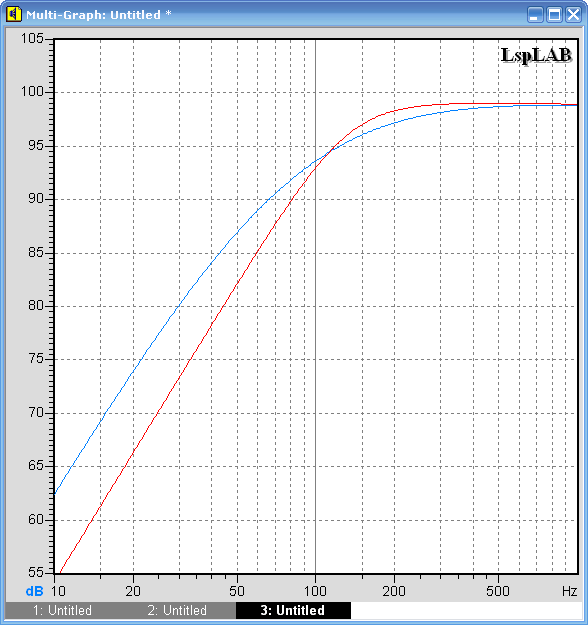Click the 55 dB level axis label
The height and width of the screenshot is (625, 588).
[x=36, y=572]
